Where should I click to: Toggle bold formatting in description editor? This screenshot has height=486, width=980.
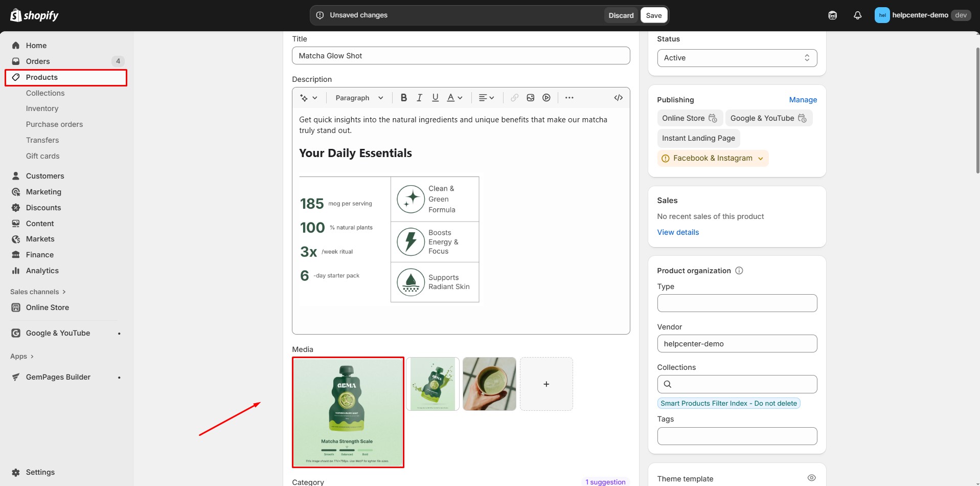coord(404,97)
